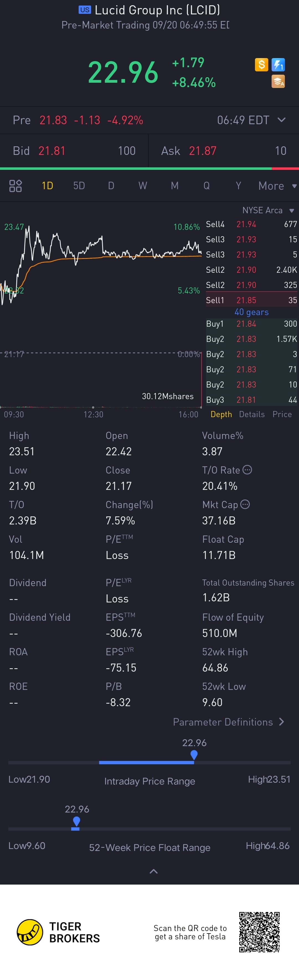The width and height of the screenshot is (299, 980).
Task: Tap the T/O Rate info icon
Action: (x=247, y=470)
